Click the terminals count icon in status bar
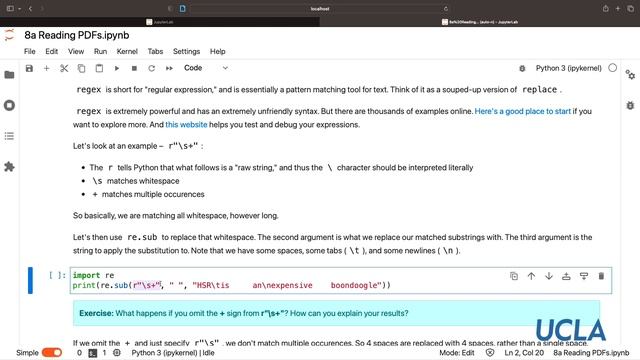This screenshot has width=640, height=360. pos(93,353)
